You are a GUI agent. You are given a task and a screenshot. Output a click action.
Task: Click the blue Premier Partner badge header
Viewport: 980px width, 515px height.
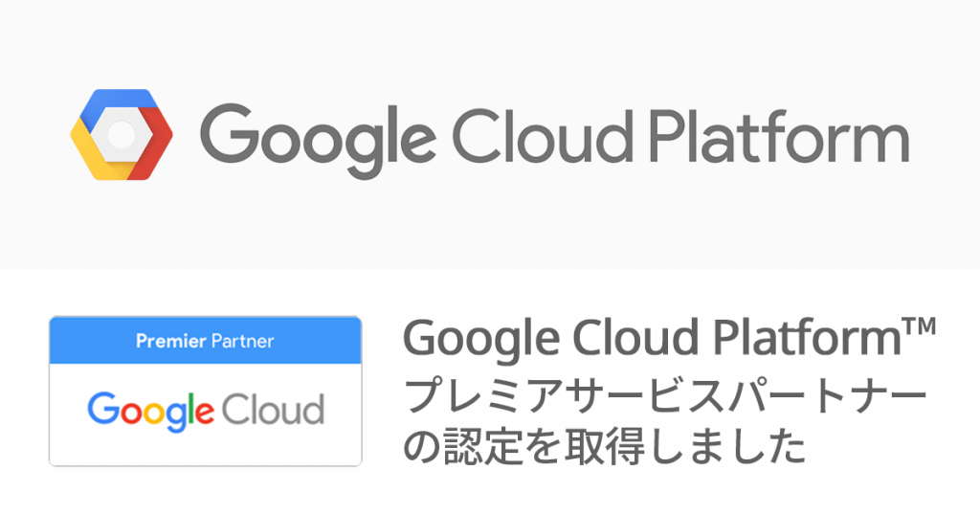click(206, 340)
